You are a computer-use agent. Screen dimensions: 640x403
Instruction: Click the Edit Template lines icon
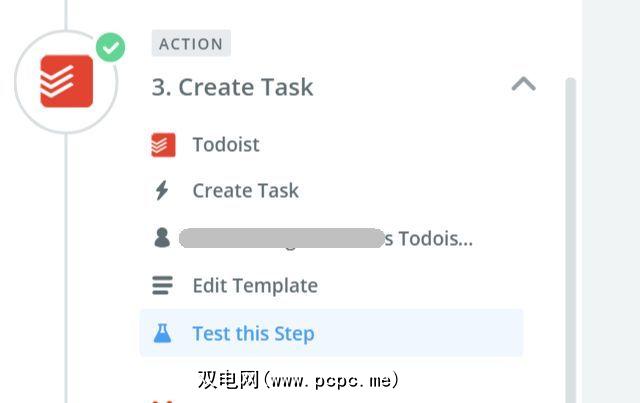[162, 286]
